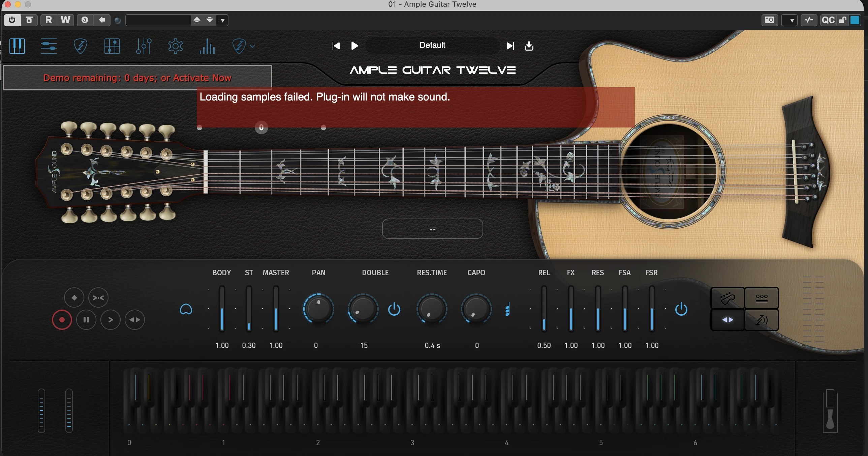
Task: Adjust the RES resonance slider
Action: (x=598, y=308)
